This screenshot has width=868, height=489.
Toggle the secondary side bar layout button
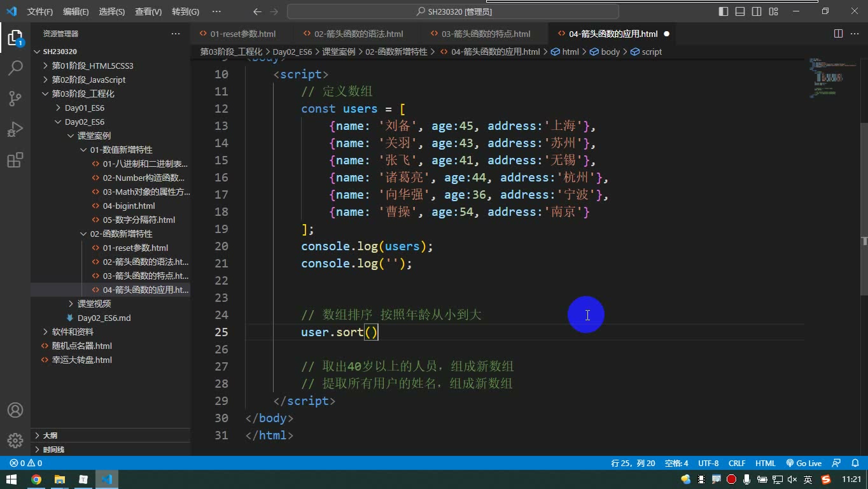point(757,11)
